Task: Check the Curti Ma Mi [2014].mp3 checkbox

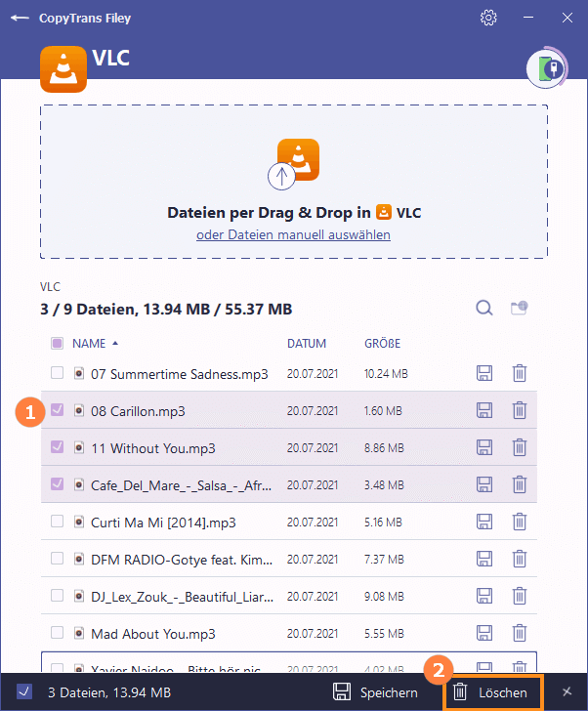Action: (x=57, y=522)
